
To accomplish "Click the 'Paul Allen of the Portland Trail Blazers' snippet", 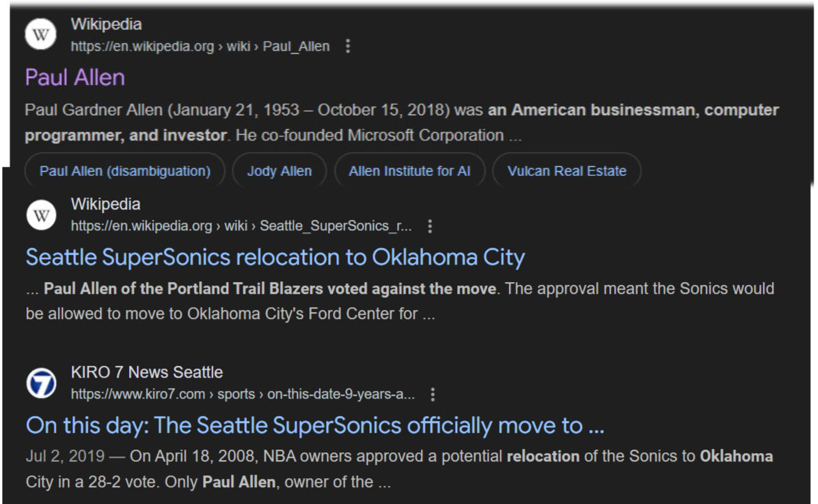I will click(x=400, y=301).
